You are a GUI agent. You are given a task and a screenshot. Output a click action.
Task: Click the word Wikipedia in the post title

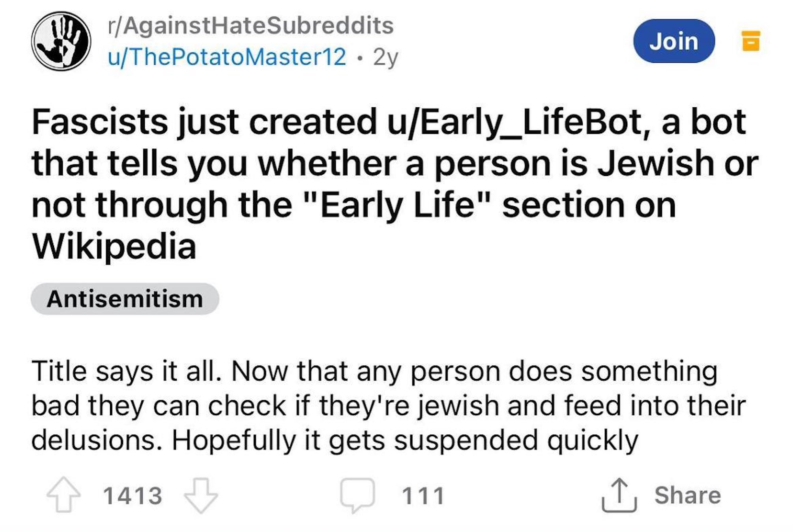(114, 246)
